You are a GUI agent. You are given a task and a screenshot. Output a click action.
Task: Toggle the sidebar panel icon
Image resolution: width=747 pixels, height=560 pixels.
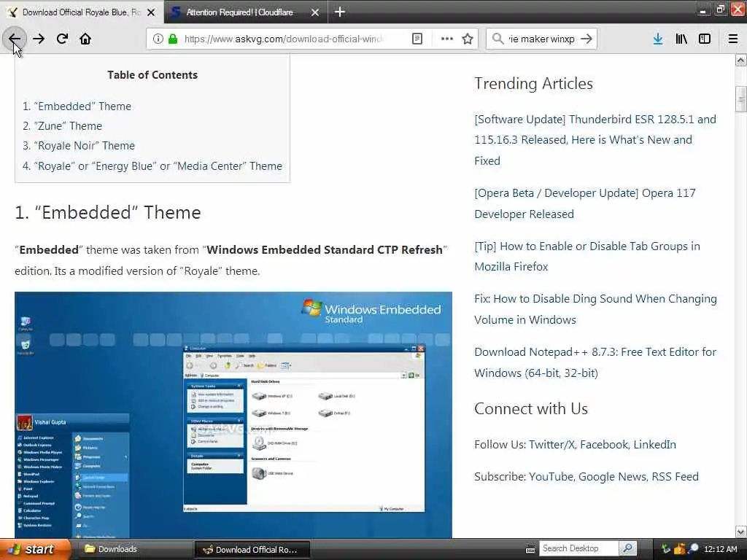705,39
